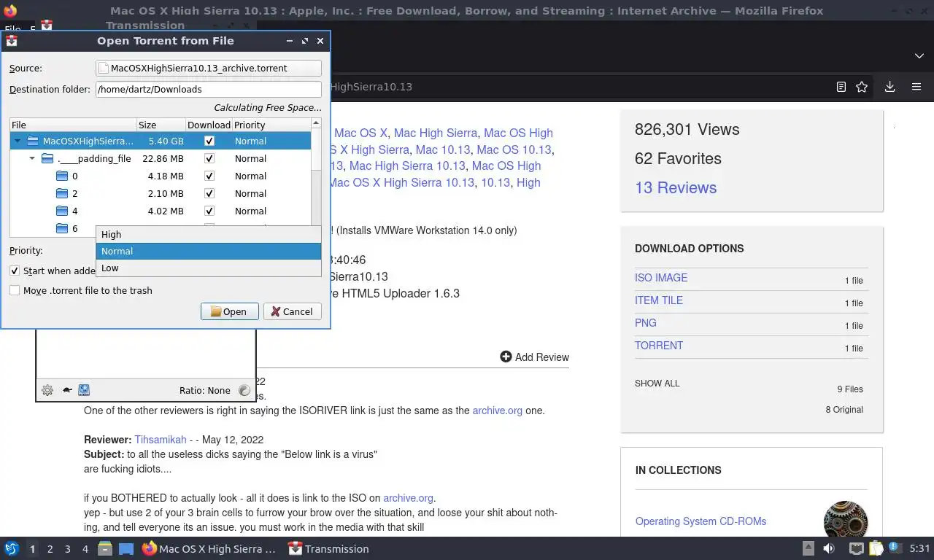Open the 13 Reviews link
The width and height of the screenshot is (934, 560).
[676, 187]
